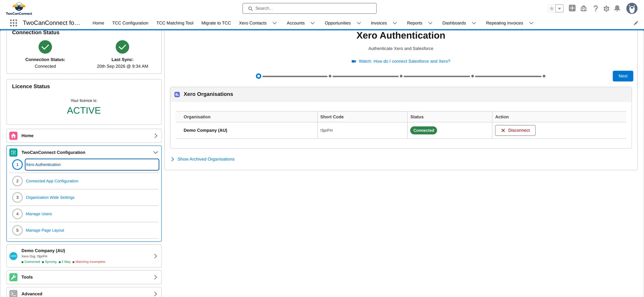The image size is (644, 297).
Task: Expand the Accounts tab dropdown
Action: pyautogui.click(x=313, y=23)
